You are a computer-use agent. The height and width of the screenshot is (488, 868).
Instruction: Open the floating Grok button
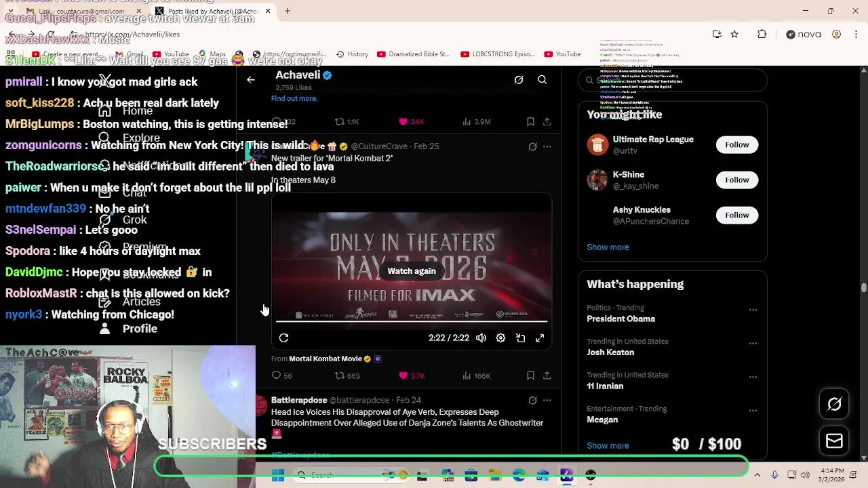834,405
